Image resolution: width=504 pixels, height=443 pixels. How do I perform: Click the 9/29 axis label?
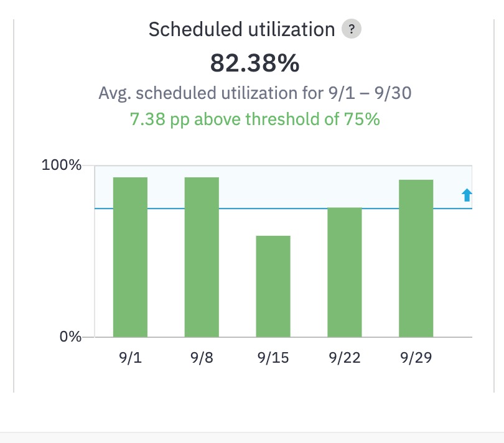click(x=416, y=358)
